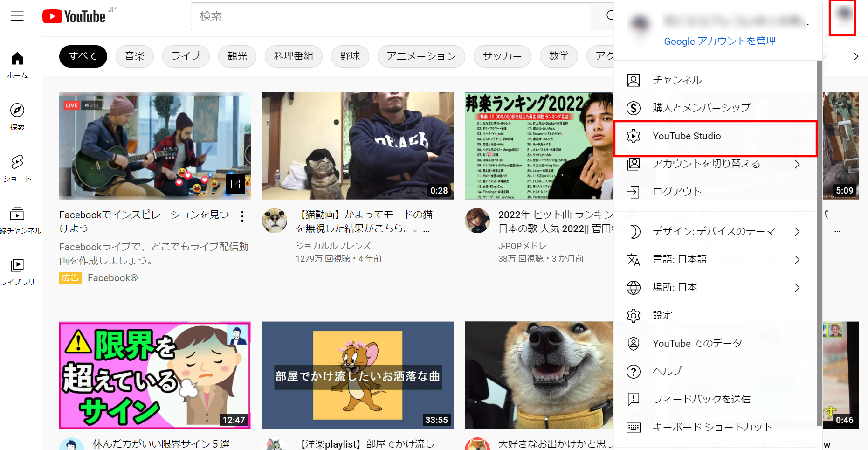Click the チャンネル person icon

(x=634, y=80)
